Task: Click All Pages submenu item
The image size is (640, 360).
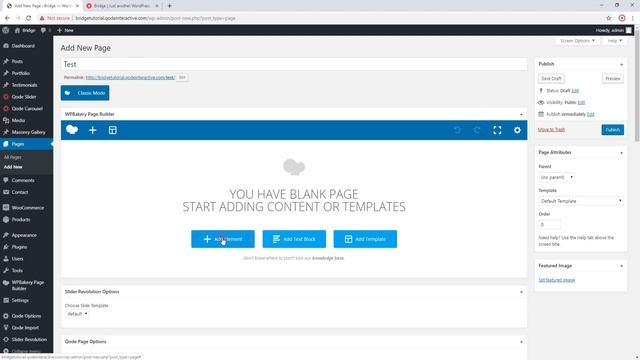Action: [13, 157]
